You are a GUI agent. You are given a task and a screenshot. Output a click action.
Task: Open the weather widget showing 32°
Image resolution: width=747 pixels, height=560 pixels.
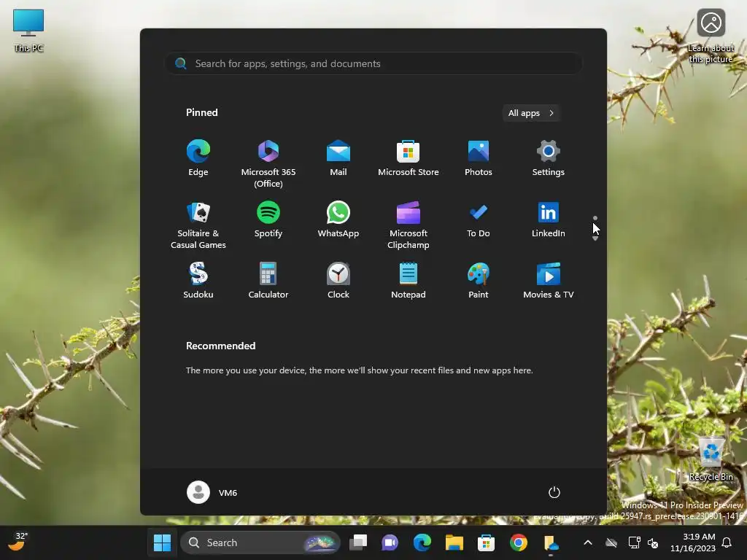click(18, 542)
